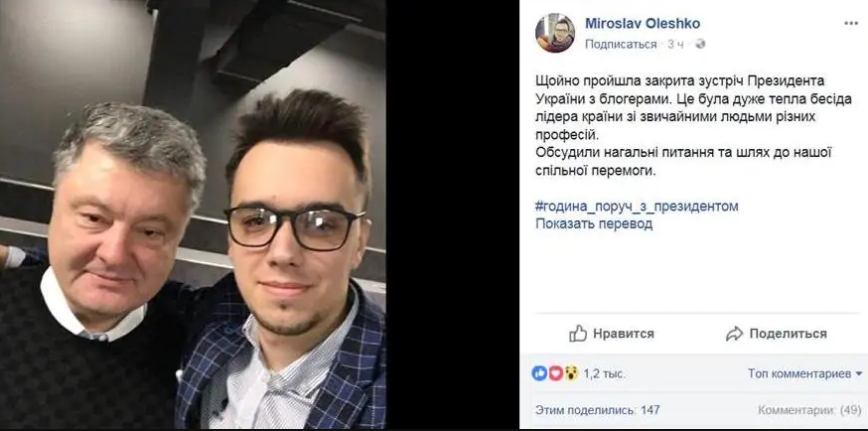View who shared: Этим поделились: 147
The height and width of the screenshot is (431, 868).
(x=597, y=410)
